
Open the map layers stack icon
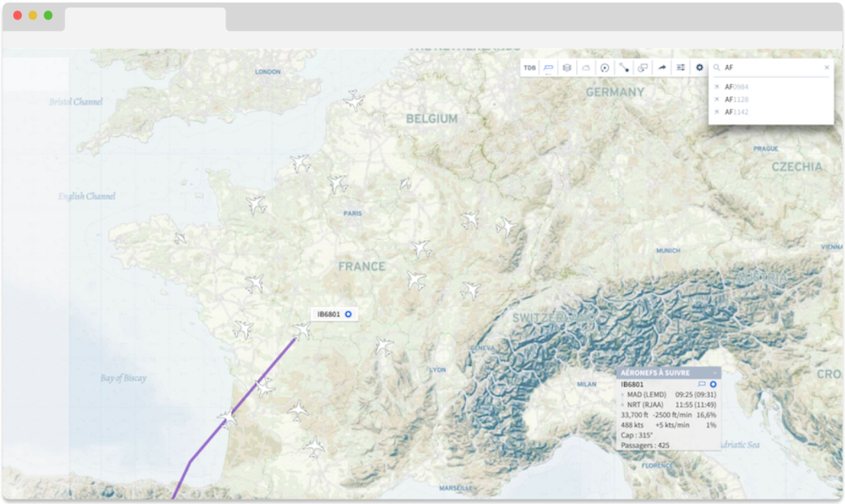point(567,68)
